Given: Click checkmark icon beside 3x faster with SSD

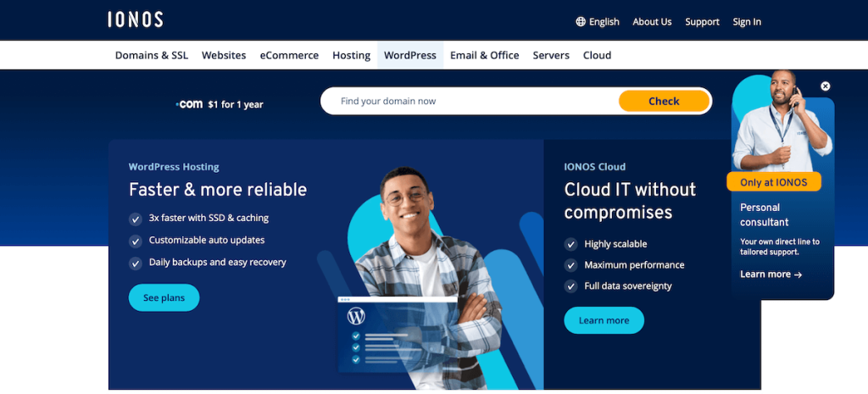Looking at the screenshot, I should point(136,219).
